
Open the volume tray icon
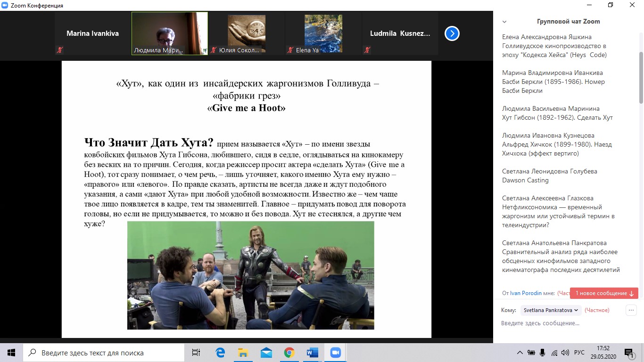coord(565,353)
